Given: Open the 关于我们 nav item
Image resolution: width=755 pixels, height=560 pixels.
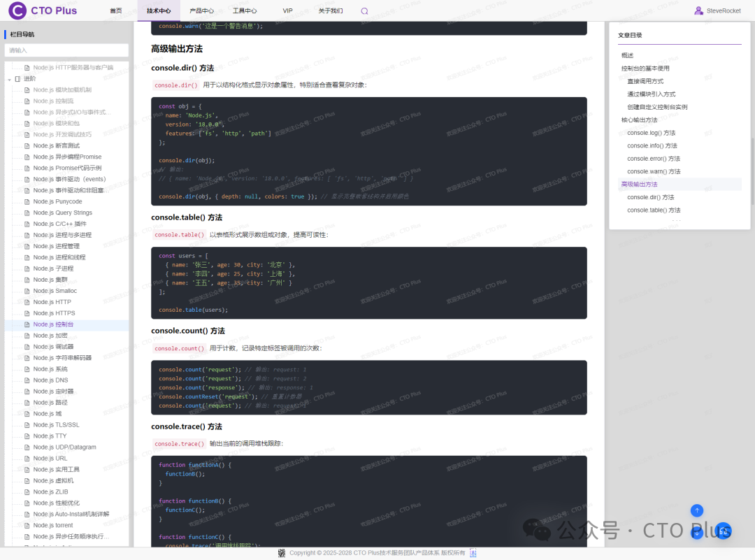Looking at the screenshot, I should click(x=331, y=10).
